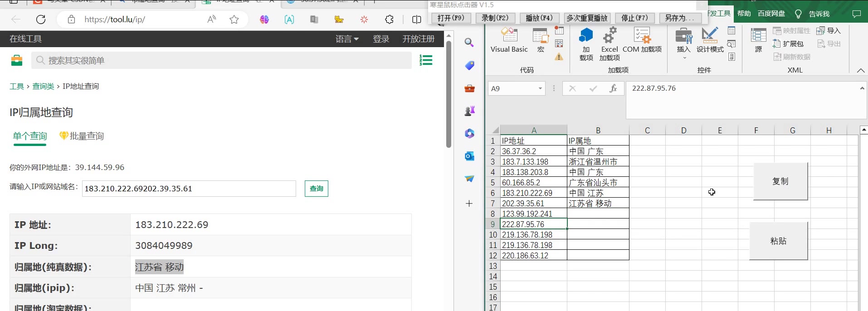The width and height of the screenshot is (868, 311).
Task: Click the IP or domain input field
Action: pyautogui.click(x=189, y=189)
